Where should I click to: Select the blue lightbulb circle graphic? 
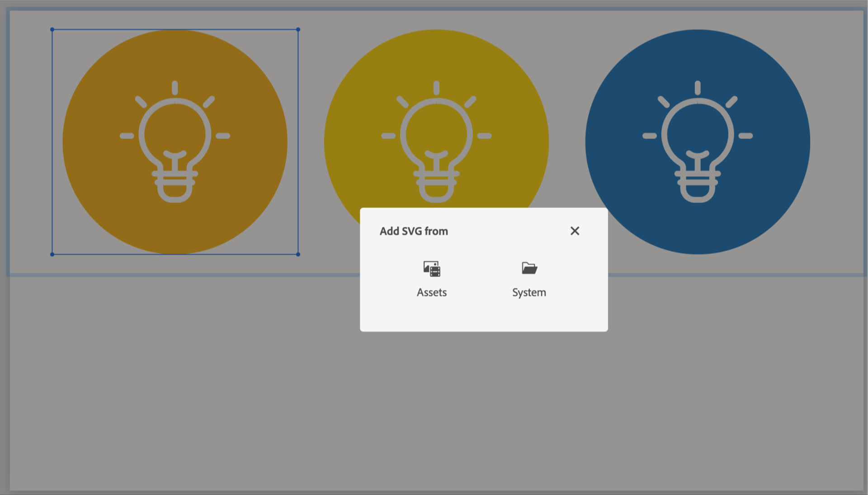pyautogui.click(x=698, y=142)
